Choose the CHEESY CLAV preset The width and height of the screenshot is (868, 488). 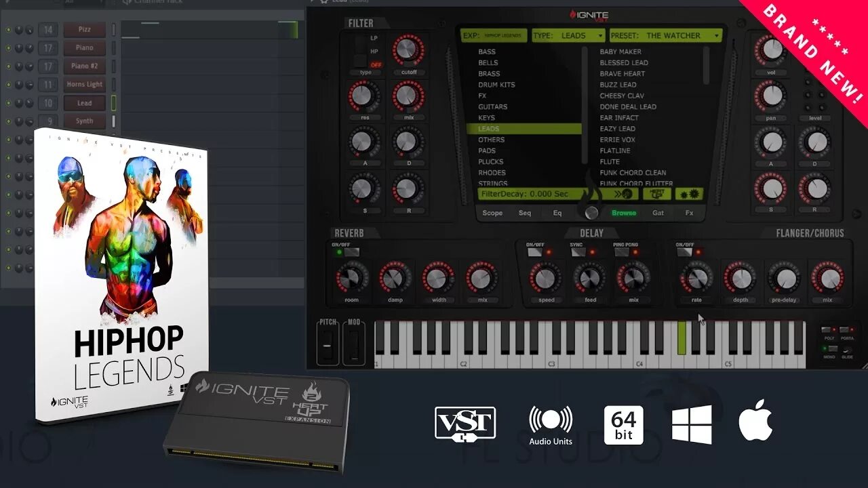click(622, 96)
